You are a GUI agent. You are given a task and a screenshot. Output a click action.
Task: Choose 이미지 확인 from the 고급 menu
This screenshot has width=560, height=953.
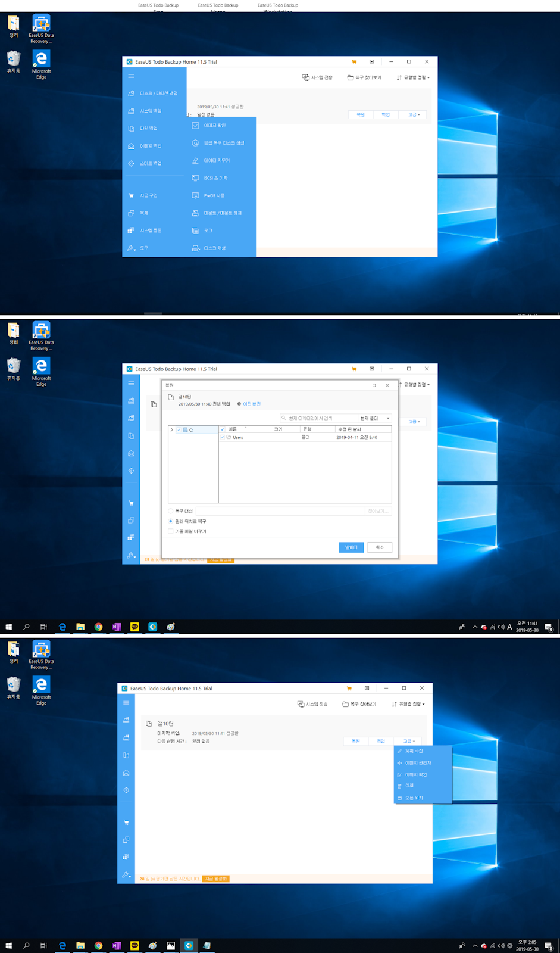pos(415,774)
